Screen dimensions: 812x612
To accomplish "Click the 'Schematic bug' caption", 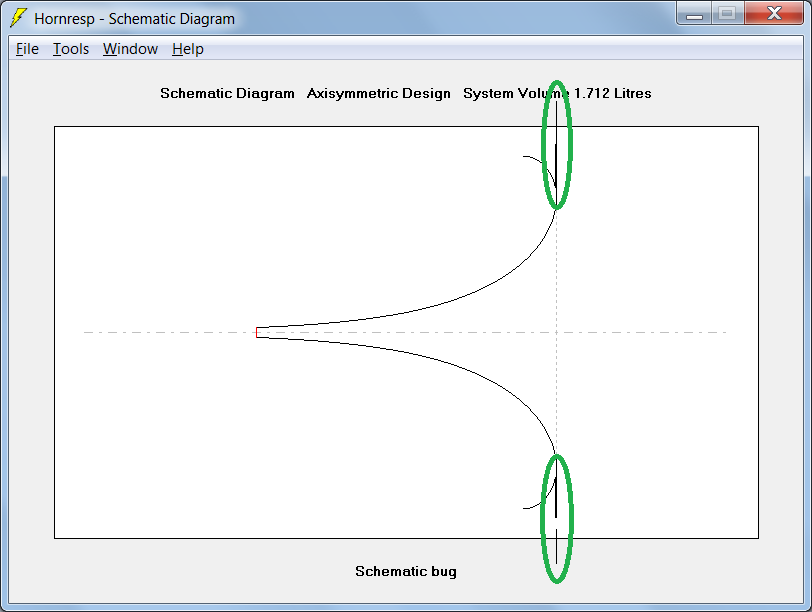I will tap(406, 571).
